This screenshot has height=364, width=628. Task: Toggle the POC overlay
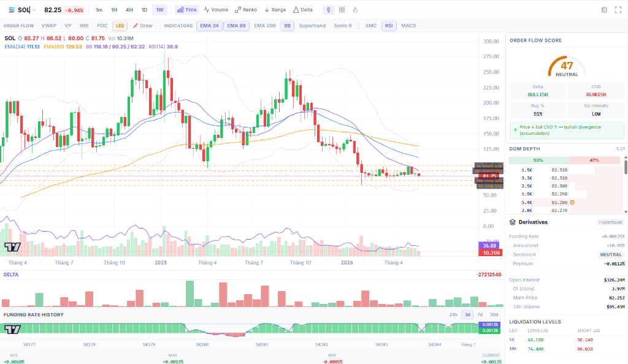coord(102,26)
